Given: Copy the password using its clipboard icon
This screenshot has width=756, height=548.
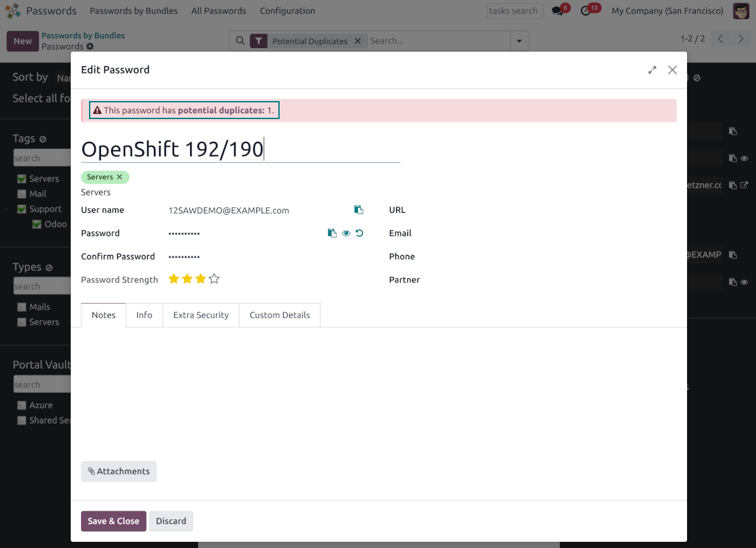Looking at the screenshot, I should click(x=332, y=234).
